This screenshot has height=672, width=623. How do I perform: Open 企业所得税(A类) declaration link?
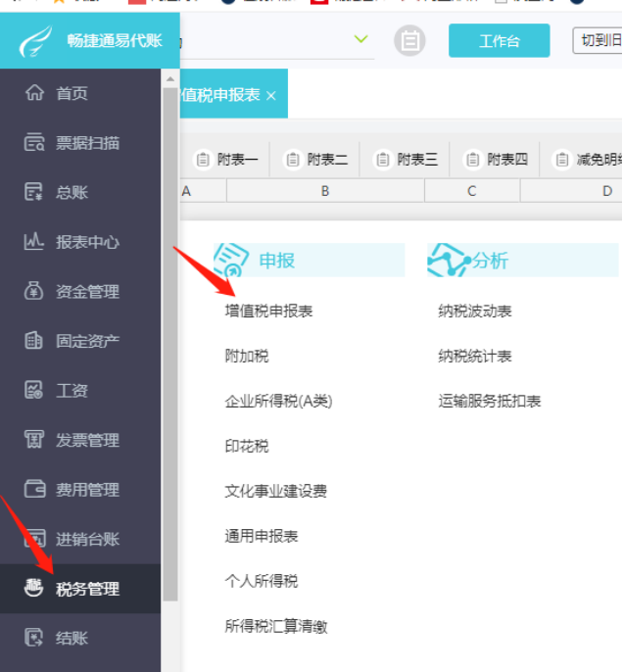pos(278,402)
